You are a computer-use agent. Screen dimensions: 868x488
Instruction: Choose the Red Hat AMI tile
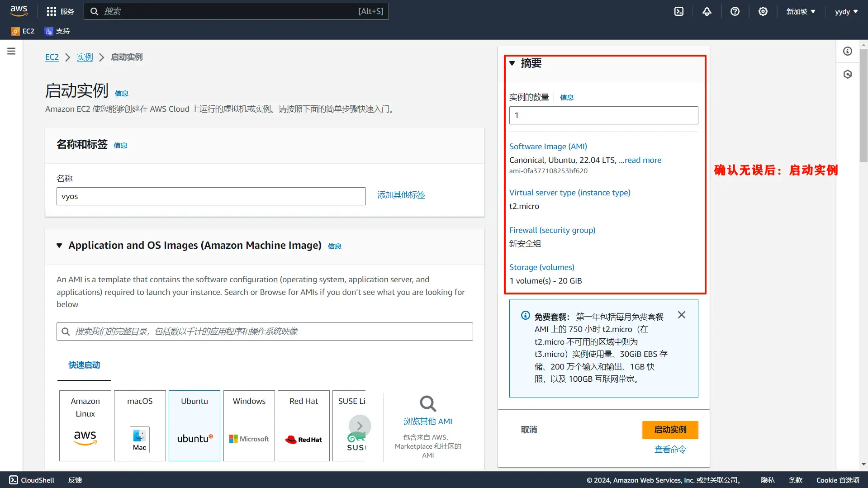pyautogui.click(x=304, y=426)
